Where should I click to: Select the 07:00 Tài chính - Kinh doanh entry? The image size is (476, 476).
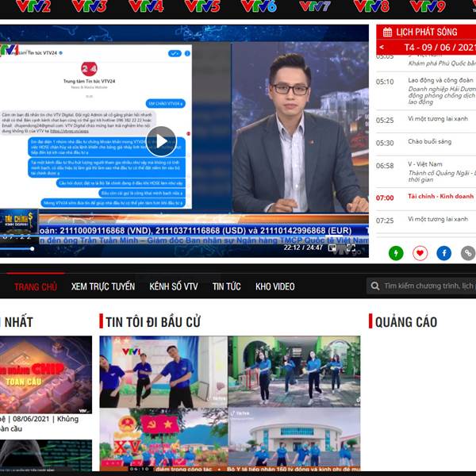[x=425, y=198]
